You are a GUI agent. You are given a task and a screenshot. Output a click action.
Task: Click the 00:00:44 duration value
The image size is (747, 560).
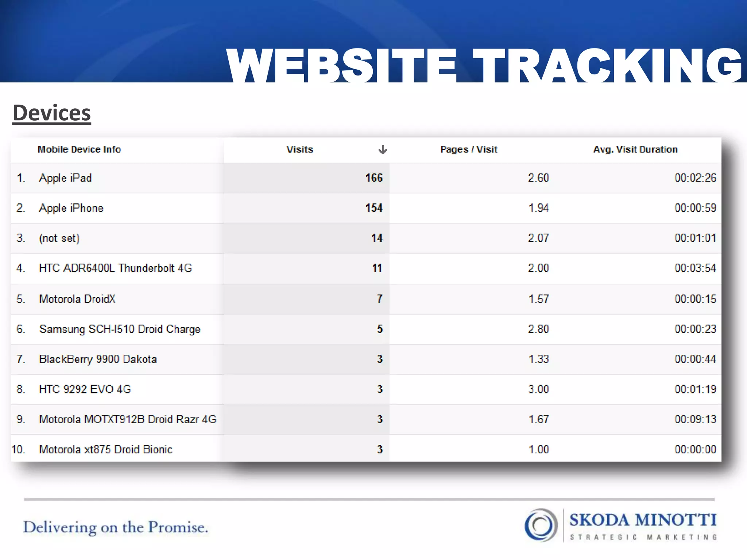tap(695, 359)
